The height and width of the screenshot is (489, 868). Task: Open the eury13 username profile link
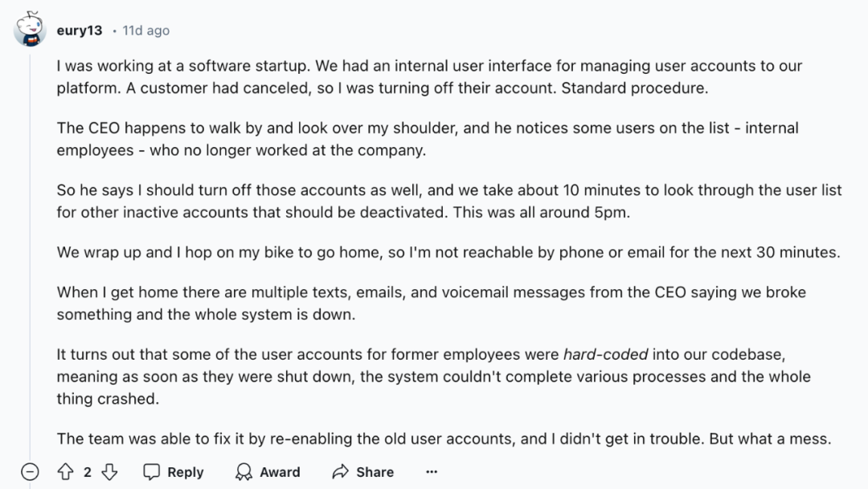[x=79, y=31]
